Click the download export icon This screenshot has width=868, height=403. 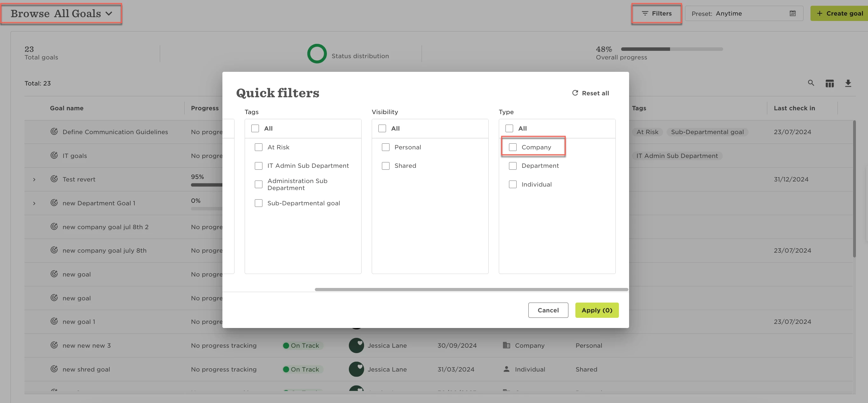[848, 83]
